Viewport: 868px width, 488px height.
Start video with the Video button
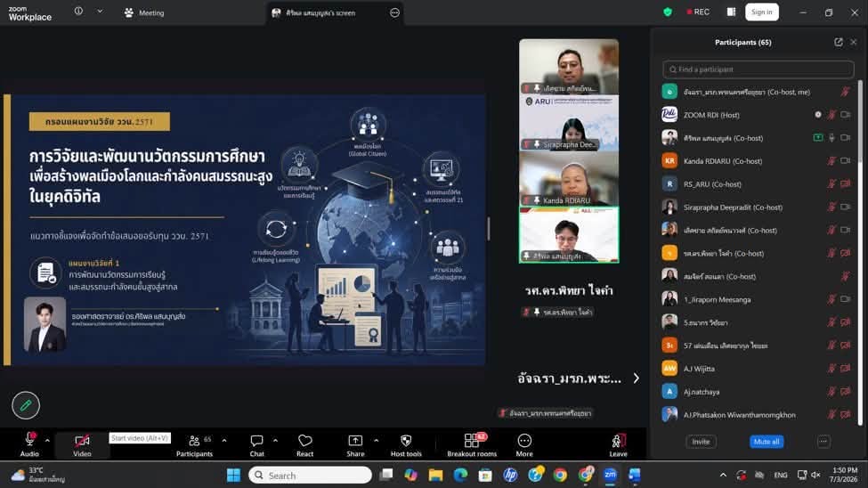82,444
